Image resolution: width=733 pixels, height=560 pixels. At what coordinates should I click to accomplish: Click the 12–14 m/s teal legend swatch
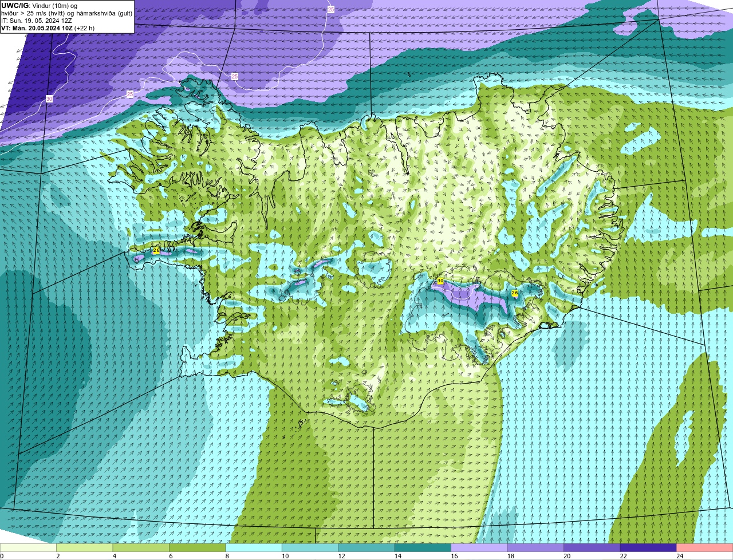(366, 548)
